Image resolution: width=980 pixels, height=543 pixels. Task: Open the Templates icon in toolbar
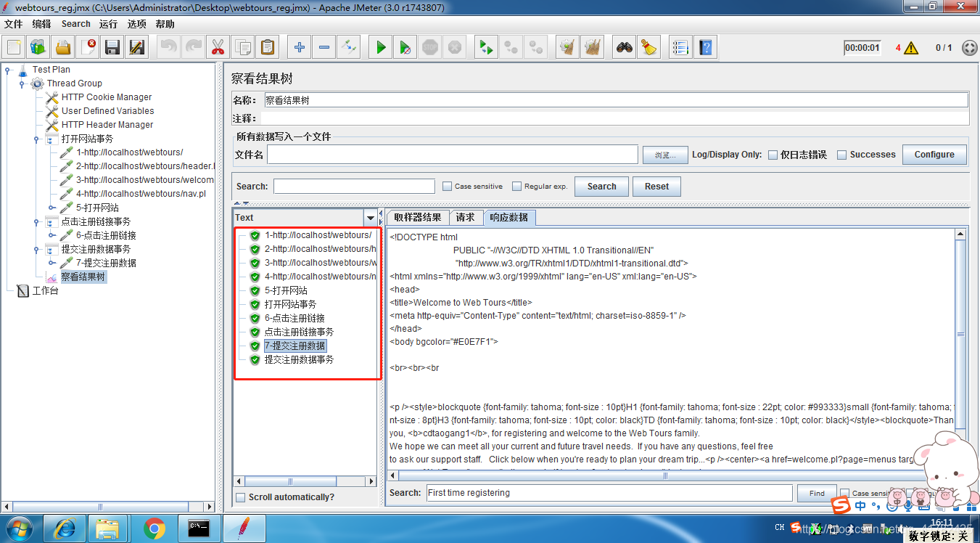[38, 48]
